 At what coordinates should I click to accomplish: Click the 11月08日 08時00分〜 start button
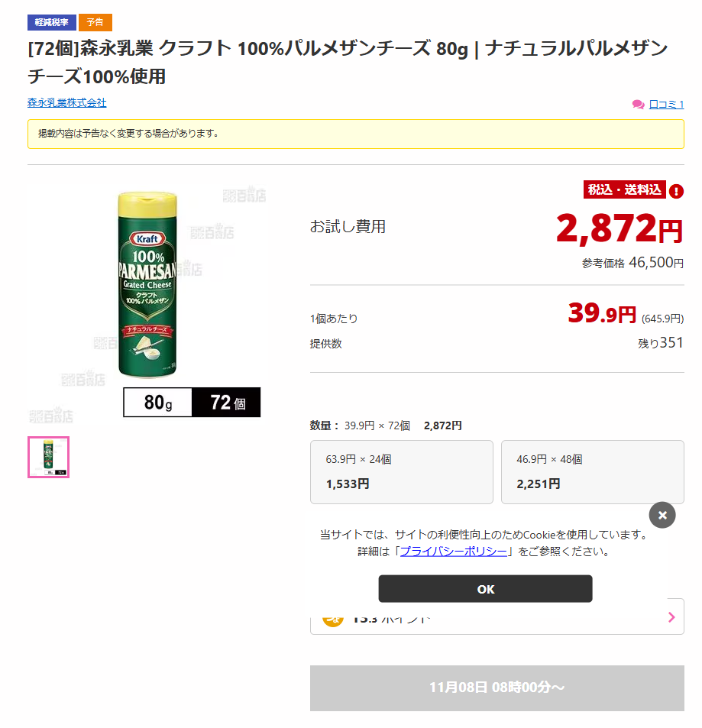coord(497,688)
